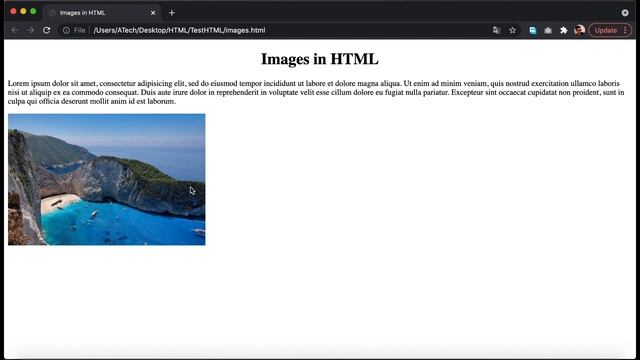Image resolution: width=640 pixels, height=360 pixels.
Task: Minimize the window with yellow button
Action: [23, 11]
